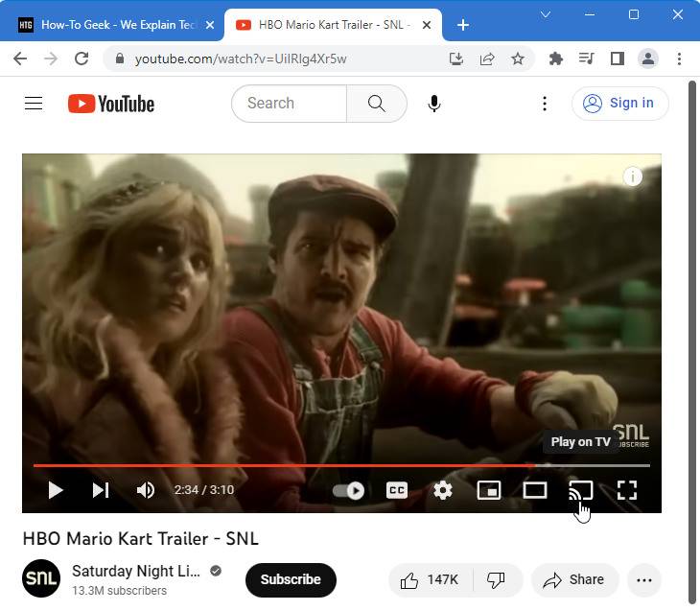This screenshot has width=700, height=611.
Task: Toggle closed captions on the video
Action: point(397,490)
